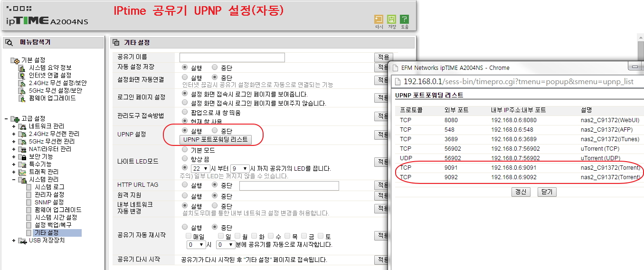
Task: Open the 도움 (help) icon
Action: [x=404, y=19]
